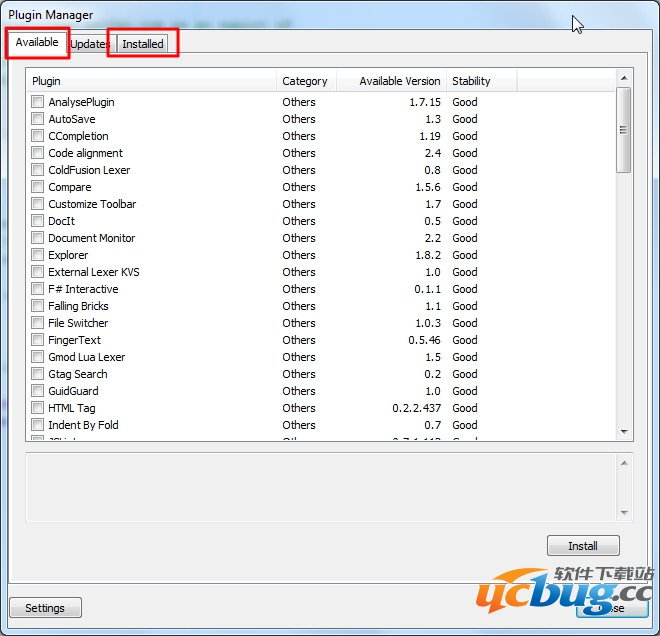660x636 pixels.
Task: Tick the Gtag Search checkbox
Action: 37,374
